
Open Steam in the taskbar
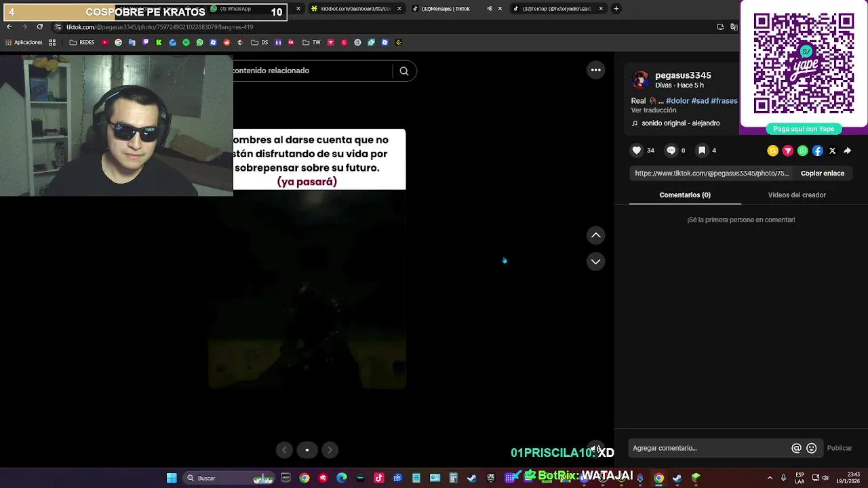(x=472, y=478)
